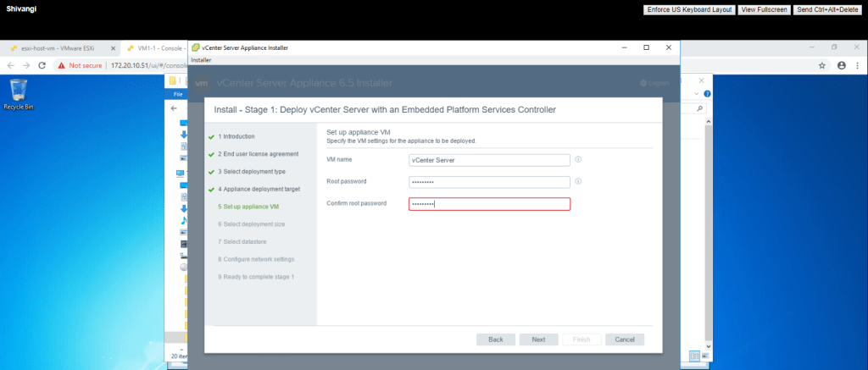Send Ctrl+Alt+Delete to the VM
Screen dimensions: 868x370
(827, 9)
